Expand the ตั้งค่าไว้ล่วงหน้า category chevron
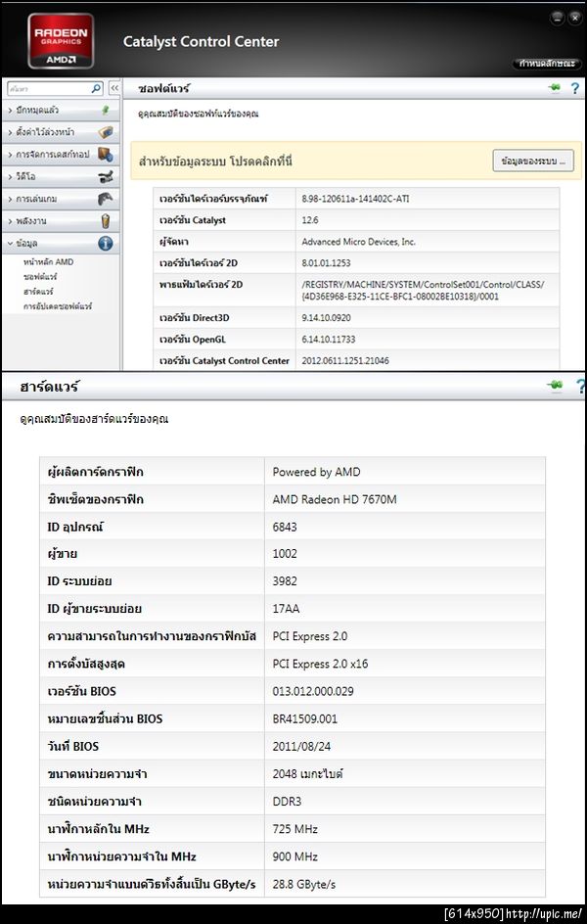 (10, 132)
